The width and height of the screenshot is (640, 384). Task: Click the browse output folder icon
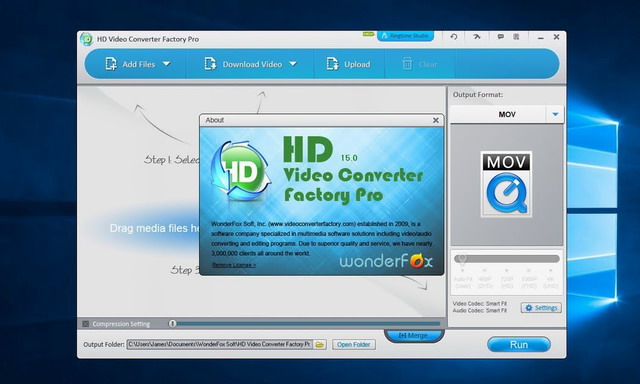(320, 345)
